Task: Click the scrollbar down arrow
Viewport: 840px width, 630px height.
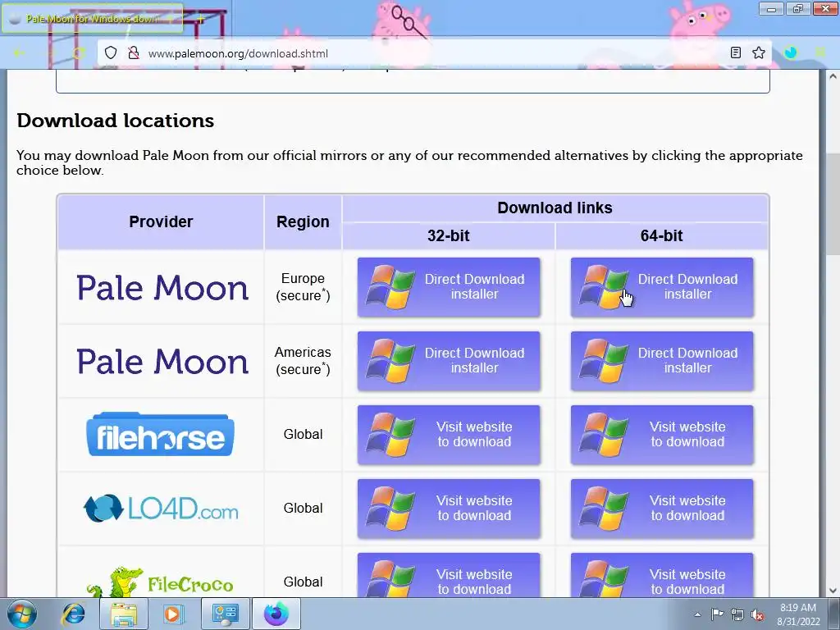Action: click(833, 591)
